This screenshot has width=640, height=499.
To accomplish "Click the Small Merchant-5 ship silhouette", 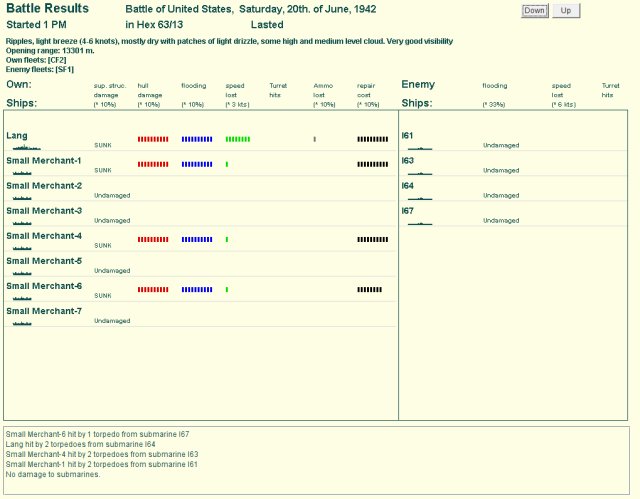I will [x=23, y=272].
